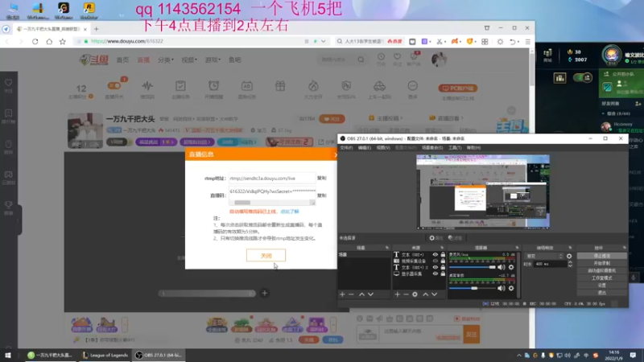Unlock the display capture source in OBS
Viewport: 644px width, 362px height.
point(443,274)
